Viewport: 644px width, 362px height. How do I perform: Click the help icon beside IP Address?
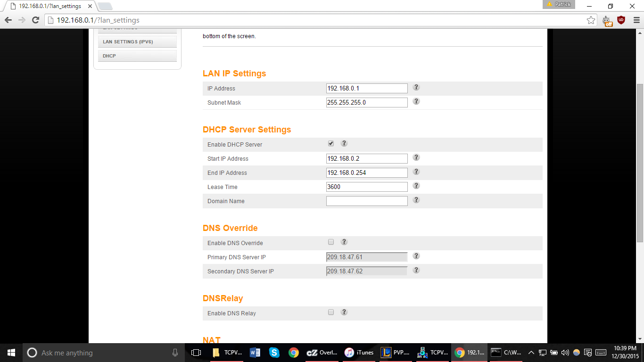pos(416,87)
